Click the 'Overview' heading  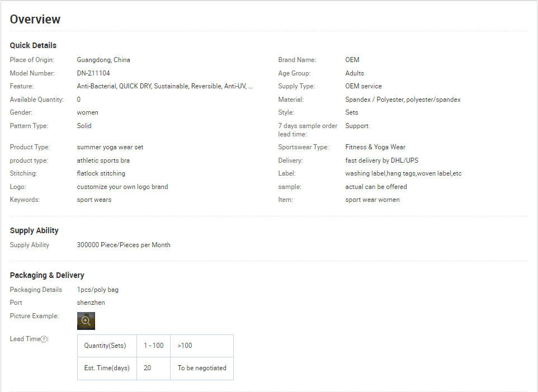point(35,19)
